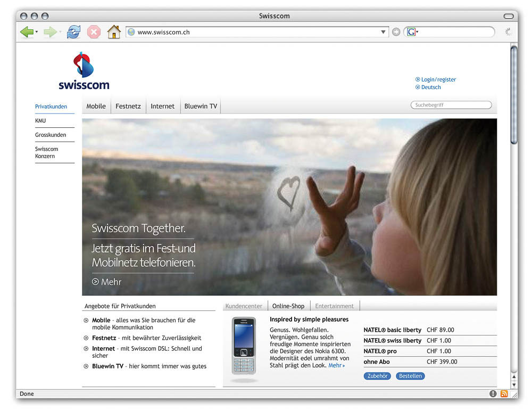Image resolution: width=532 pixels, height=409 pixels.
Task: Go to the Home page icon
Action: point(114,32)
